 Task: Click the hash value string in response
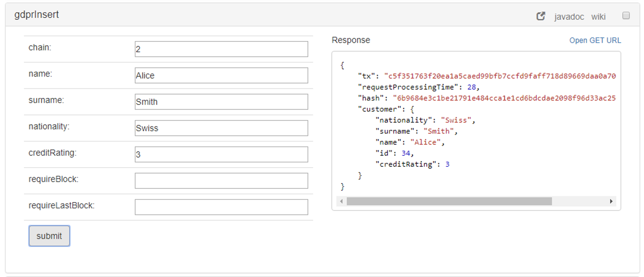[x=504, y=98]
